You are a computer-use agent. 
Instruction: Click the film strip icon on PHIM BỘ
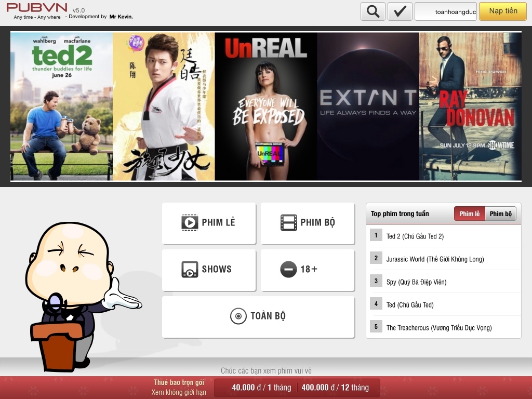(289, 222)
